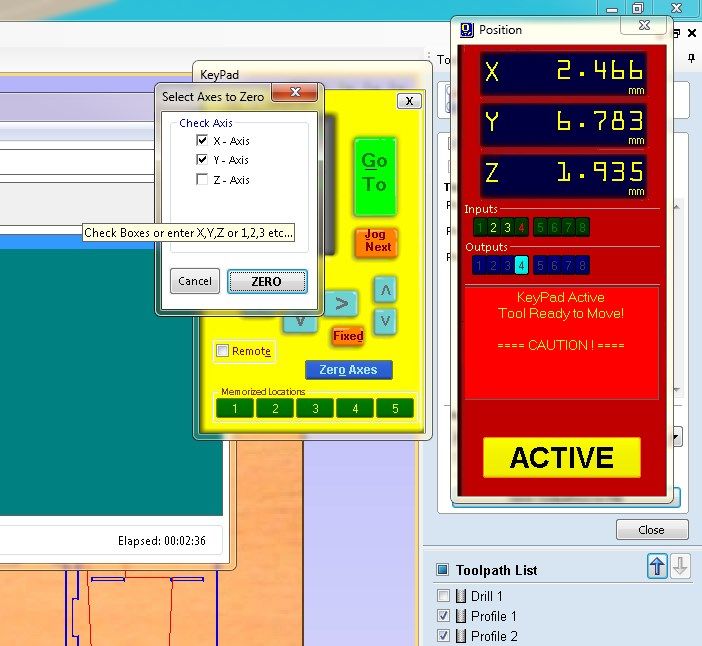The width and height of the screenshot is (702, 646).
Task: Click the Y position readout
Action: click(x=564, y=125)
